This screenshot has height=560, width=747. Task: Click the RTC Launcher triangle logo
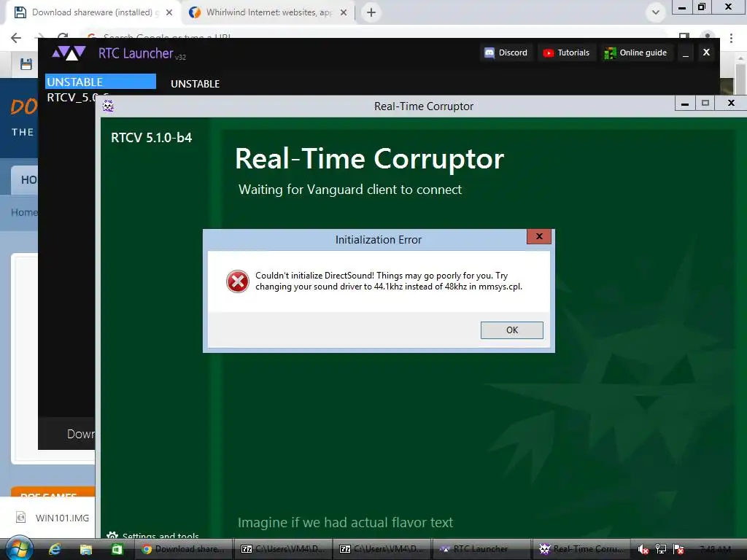[69, 52]
